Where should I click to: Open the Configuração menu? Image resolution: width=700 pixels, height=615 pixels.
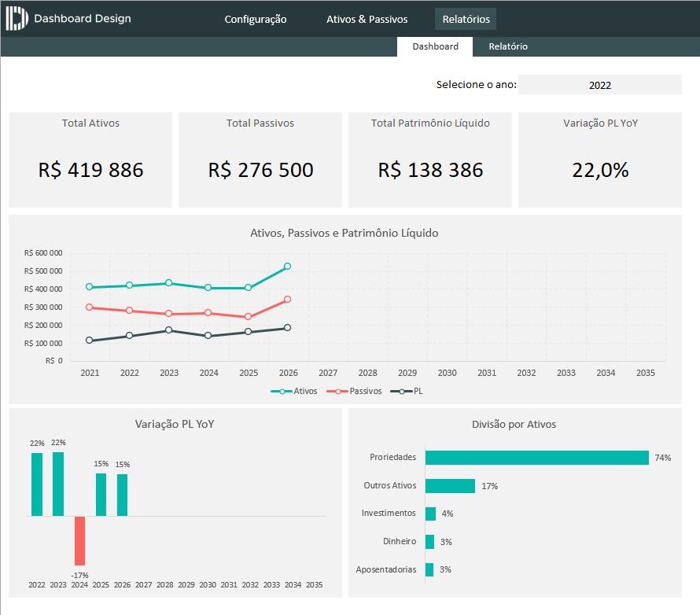click(256, 19)
